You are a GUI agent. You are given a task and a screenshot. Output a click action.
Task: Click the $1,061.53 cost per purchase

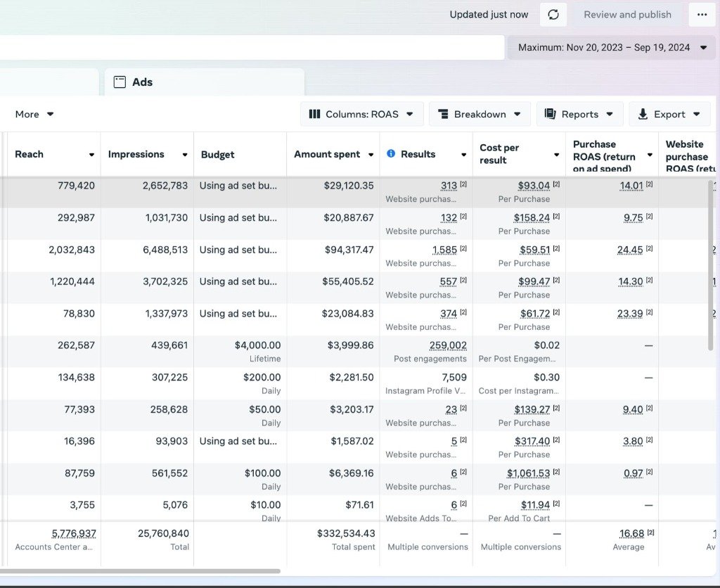(528, 473)
